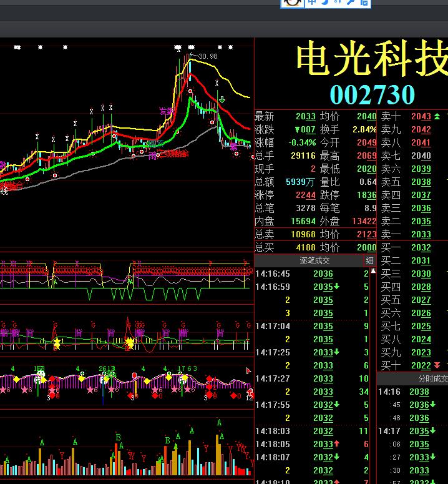Click the 最低 value 2020
The image size is (448, 484).
point(367,169)
